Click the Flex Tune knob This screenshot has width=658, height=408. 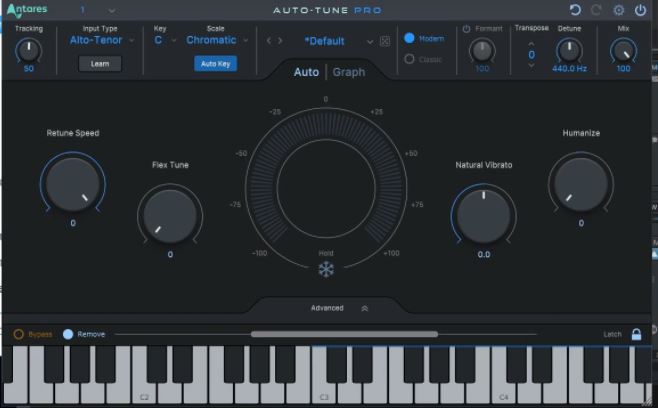[x=170, y=216]
